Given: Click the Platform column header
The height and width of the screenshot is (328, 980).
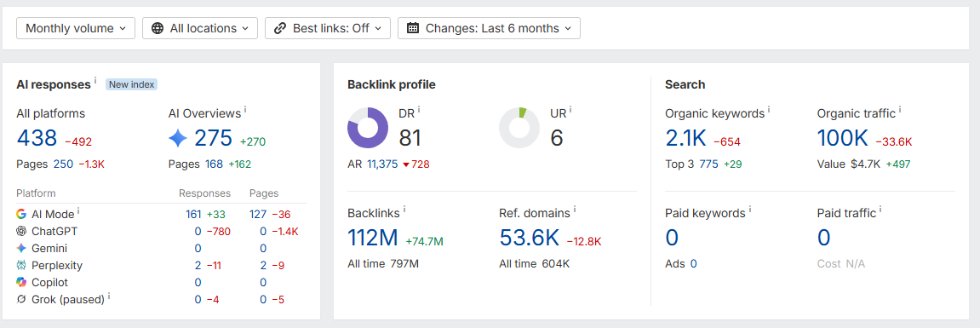Looking at the screenshot, I should (37, 193).
